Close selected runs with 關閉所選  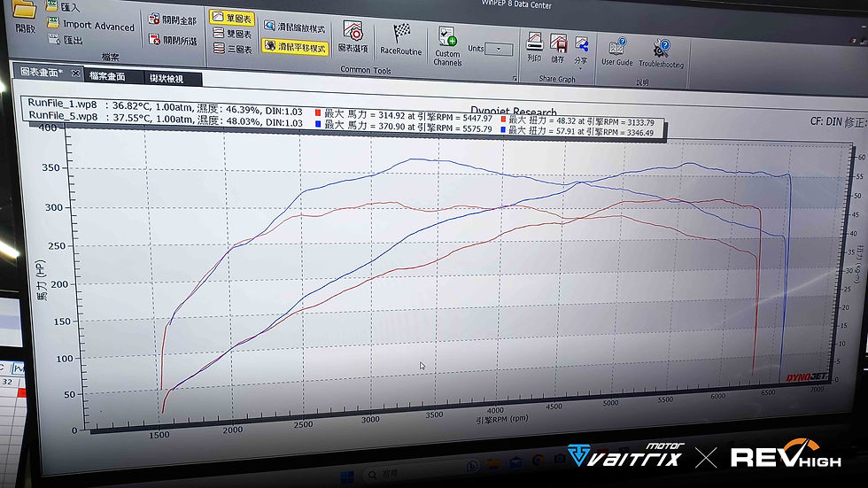coord(172,41)
